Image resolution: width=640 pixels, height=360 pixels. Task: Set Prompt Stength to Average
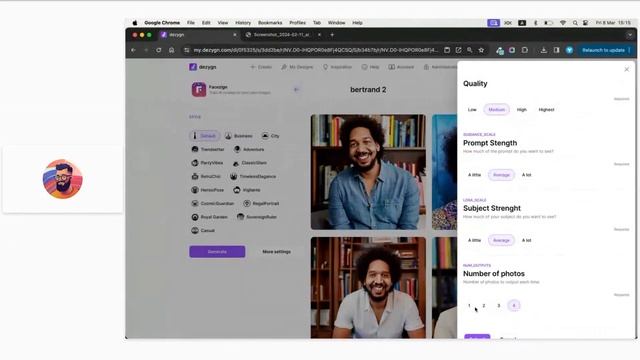[x=501, y=175]
